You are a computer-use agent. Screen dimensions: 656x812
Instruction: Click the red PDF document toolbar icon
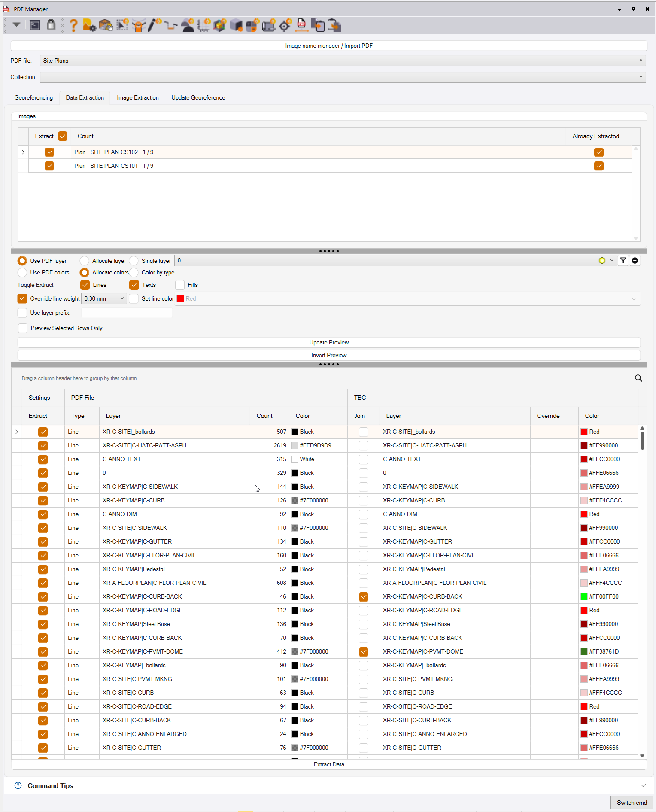point(302,25)
